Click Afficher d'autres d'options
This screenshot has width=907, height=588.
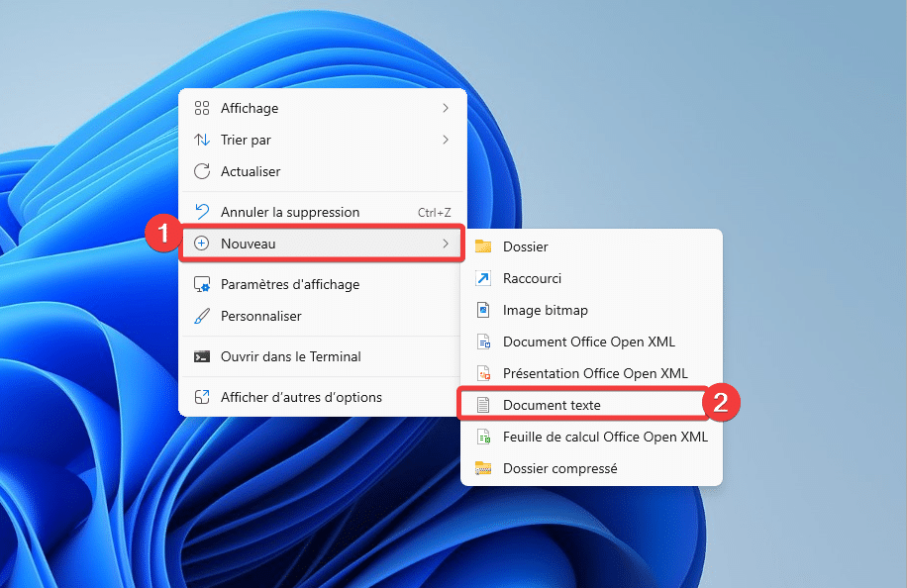click(x=301, y=397)
